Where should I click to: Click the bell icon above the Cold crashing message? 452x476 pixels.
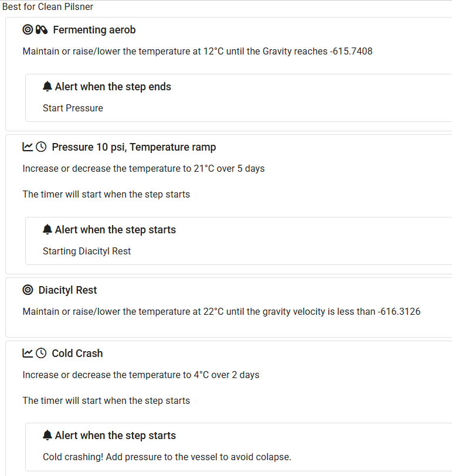click(47, 436)
